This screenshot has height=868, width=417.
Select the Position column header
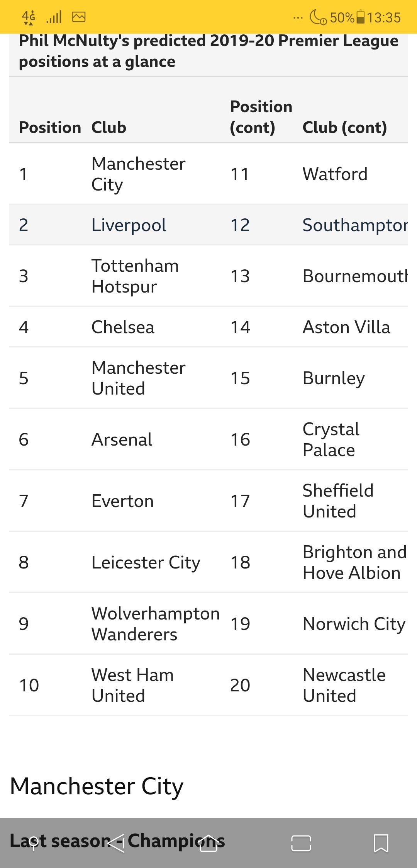(x=50, y=128)
